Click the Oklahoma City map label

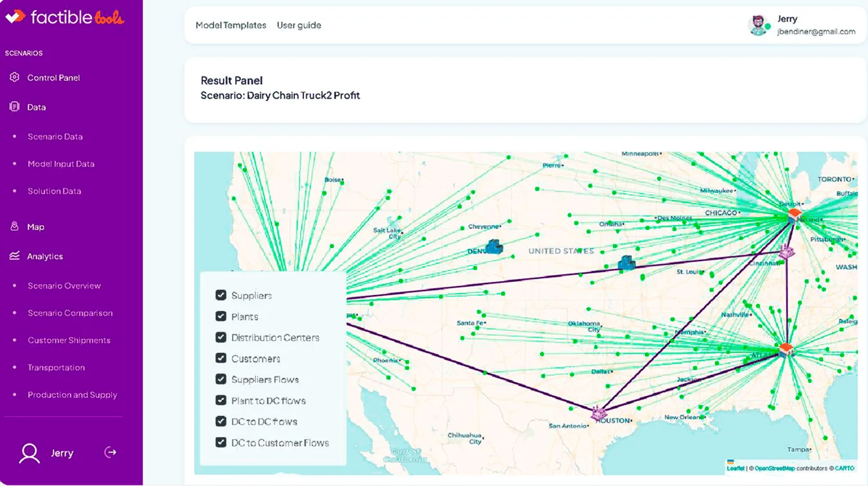pos(584,326)
